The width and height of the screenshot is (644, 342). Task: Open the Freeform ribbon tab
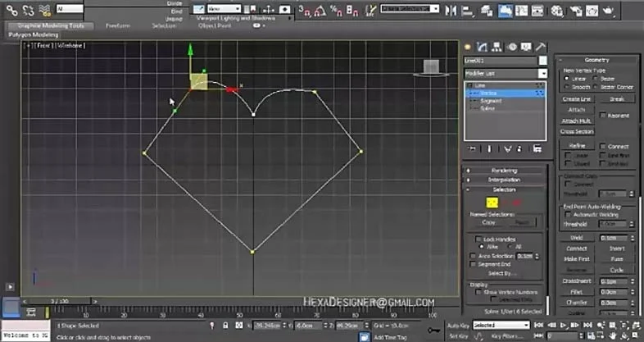coord(118,25)
